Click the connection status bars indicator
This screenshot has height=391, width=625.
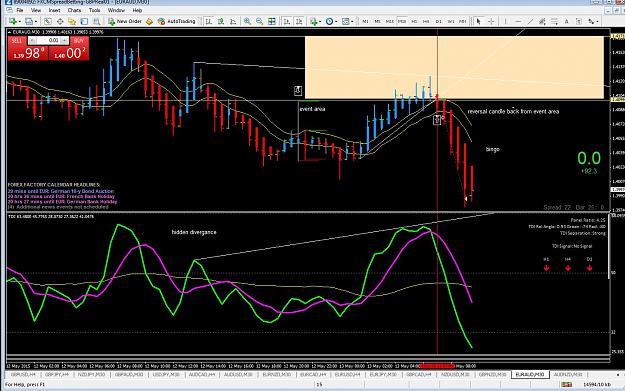[566, 385]
